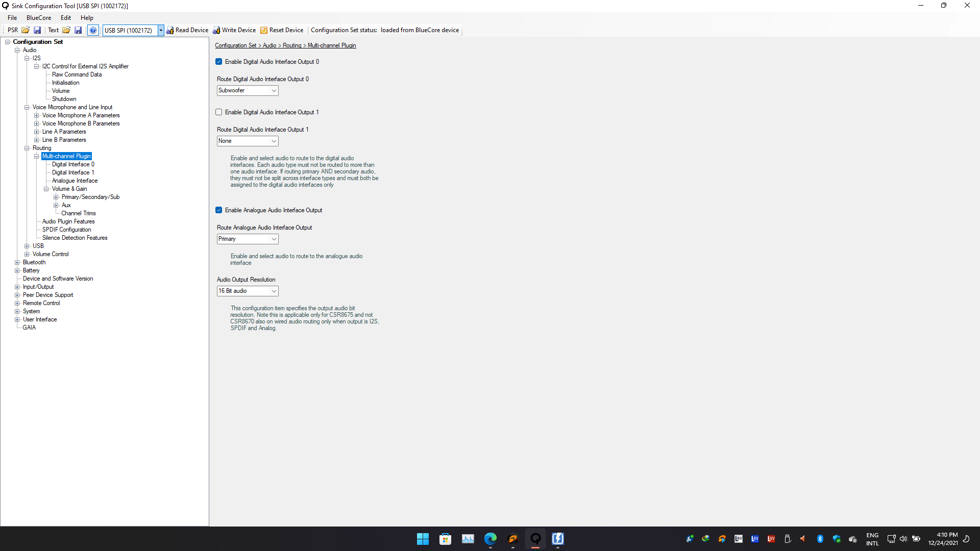This screenshot has height=551, width=980.
Task: Open the Edit menu
Action: click(x=66, y=18)
